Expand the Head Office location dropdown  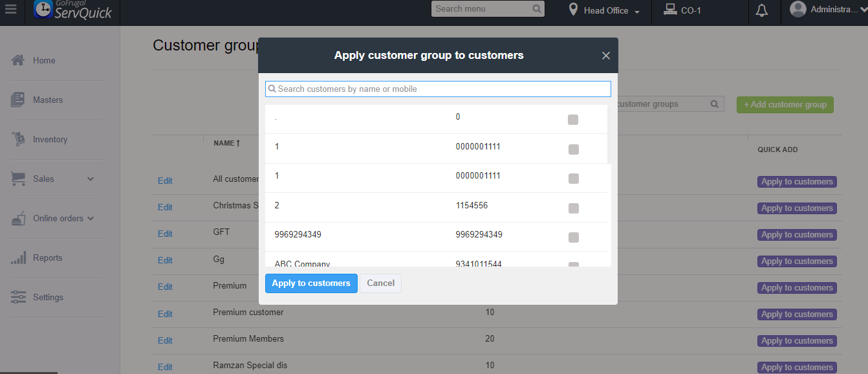pos(605,10)
